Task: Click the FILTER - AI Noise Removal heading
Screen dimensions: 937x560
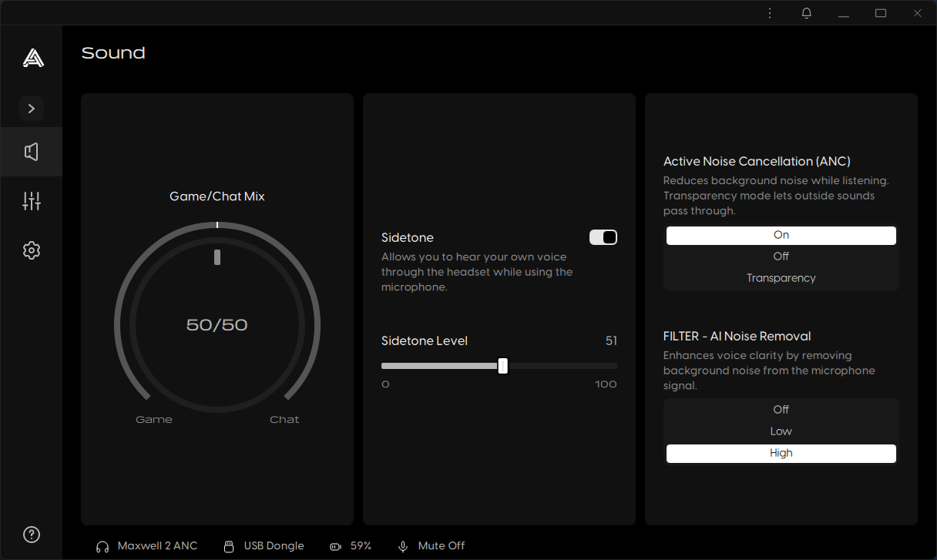Action: pyautogui.click(x=737, y=337)
